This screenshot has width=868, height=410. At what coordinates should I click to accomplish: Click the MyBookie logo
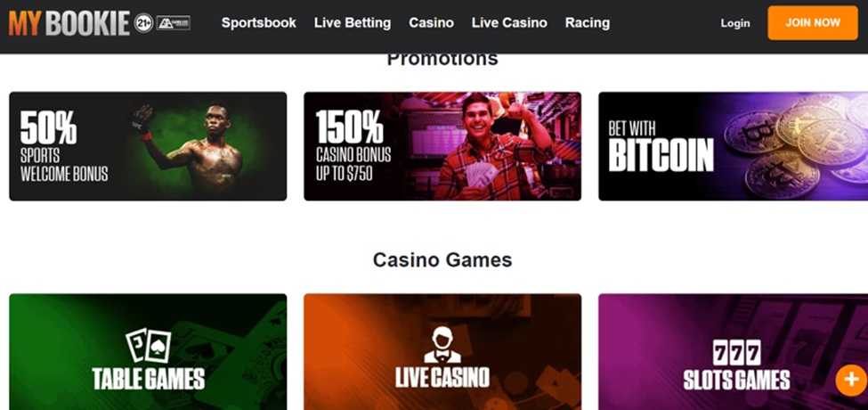click(x=69, y=23)
